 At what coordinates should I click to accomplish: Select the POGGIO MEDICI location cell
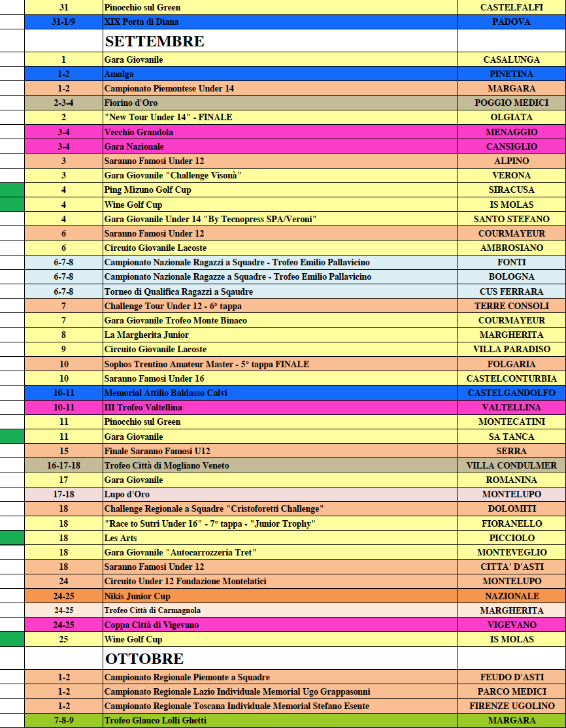511,103
